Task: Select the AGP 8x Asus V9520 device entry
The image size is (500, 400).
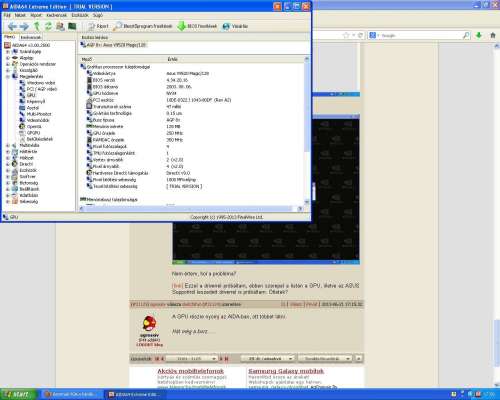Action: point(113,45)
